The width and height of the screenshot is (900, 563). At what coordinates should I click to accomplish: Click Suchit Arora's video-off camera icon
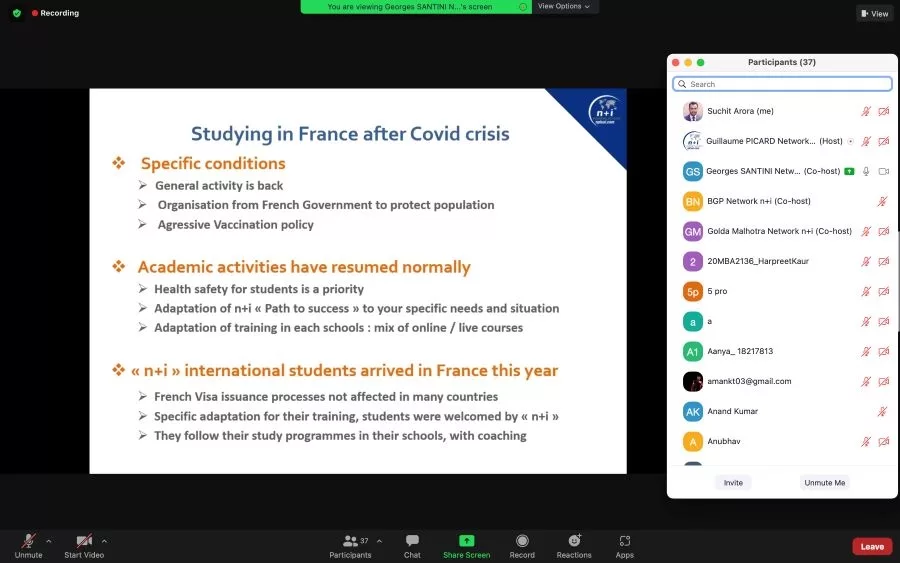[883, 111]
